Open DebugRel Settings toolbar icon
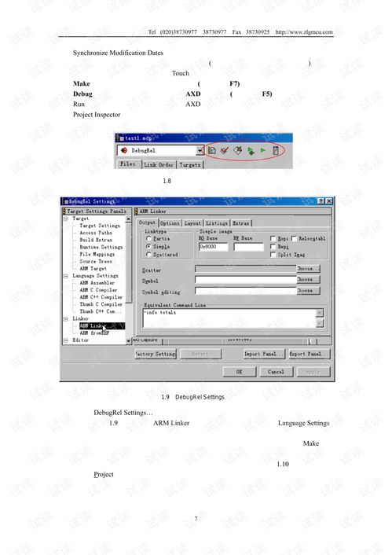This screenshot has width=392, height=555. tap(211, 150)
